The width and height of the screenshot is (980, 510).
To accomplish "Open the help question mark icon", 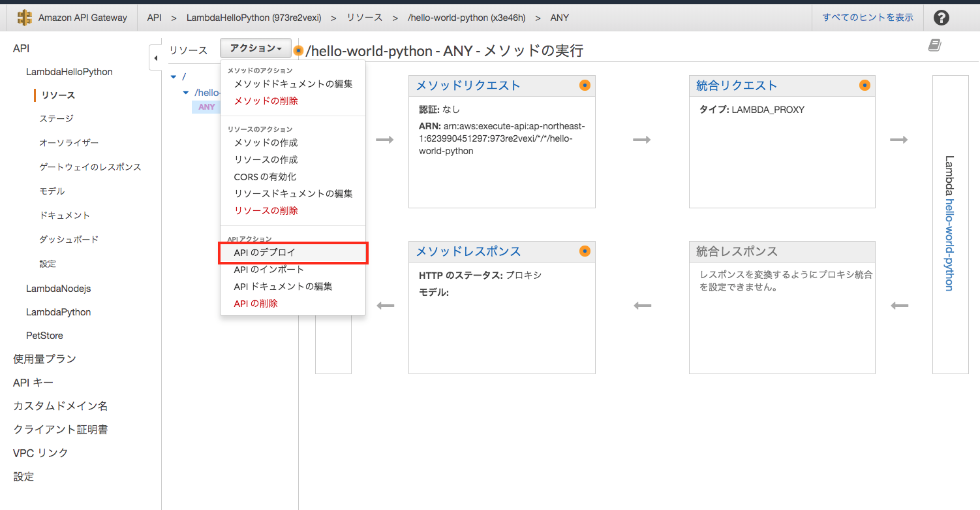I will [x=942, y=18].
